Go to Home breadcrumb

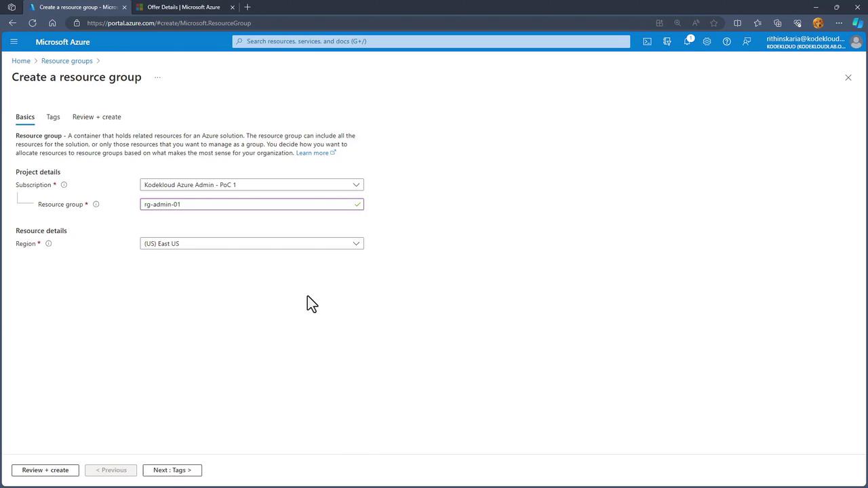(x=21, y=61)
